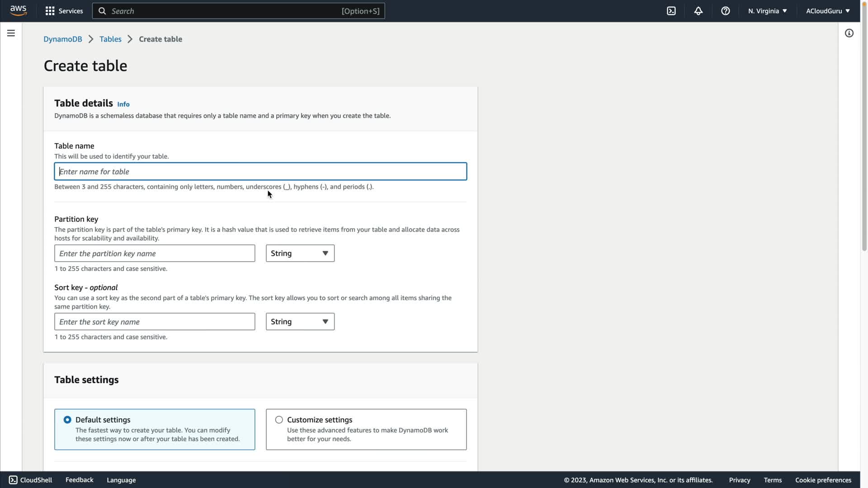The width and height of the screenshot is (868, 488).
Task: Go to Tables breadcrumb
Action: tap(110, 39)
